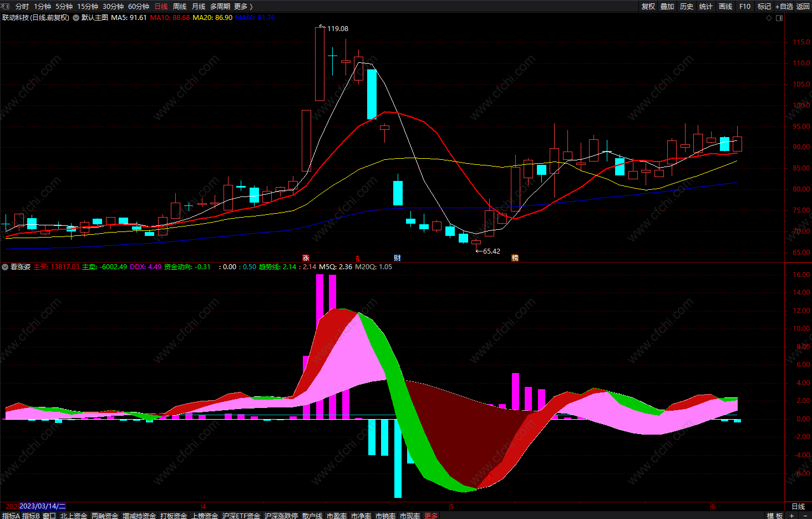812x519 pixels.
Task: Select the 指标A tab
Action: coord(11,516)
